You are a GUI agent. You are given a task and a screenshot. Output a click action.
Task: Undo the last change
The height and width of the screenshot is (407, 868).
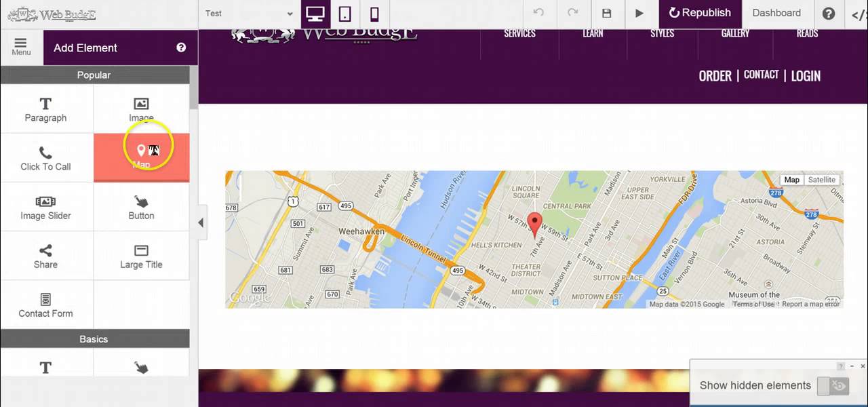(x=538, y=13)
